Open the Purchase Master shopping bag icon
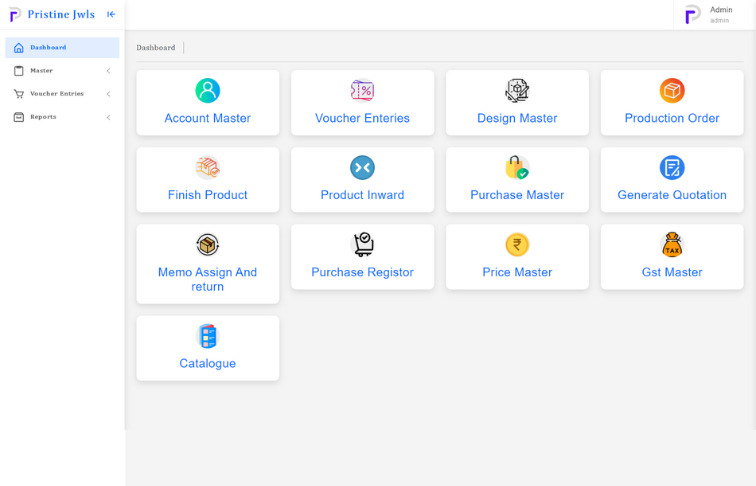The width and height of the screenshot is (756, 486). (x=517, y=167)
